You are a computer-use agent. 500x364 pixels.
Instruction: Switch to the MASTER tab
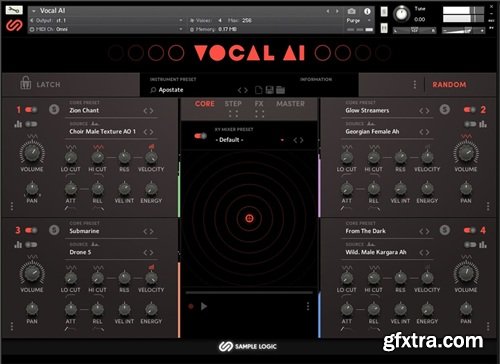coord(290,104)
